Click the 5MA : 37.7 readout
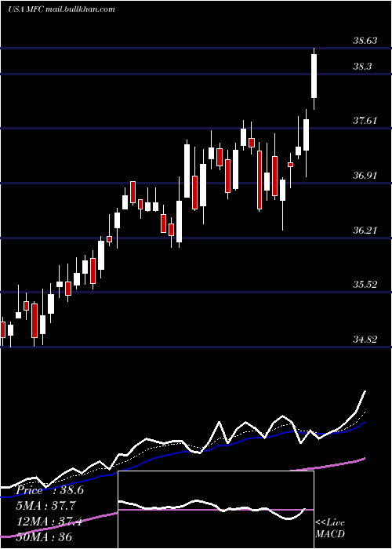The width and height of the screenshot is (392, 549). [45, 506]
